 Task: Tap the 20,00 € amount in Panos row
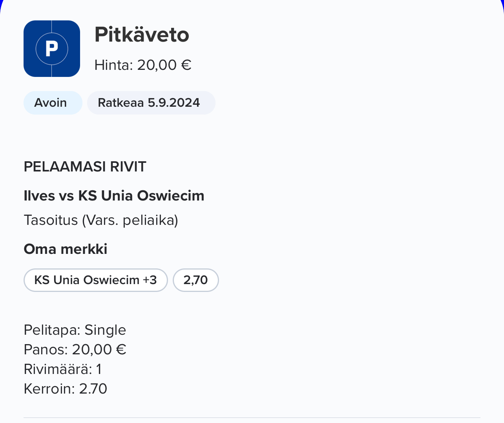[x=99, y=350]
